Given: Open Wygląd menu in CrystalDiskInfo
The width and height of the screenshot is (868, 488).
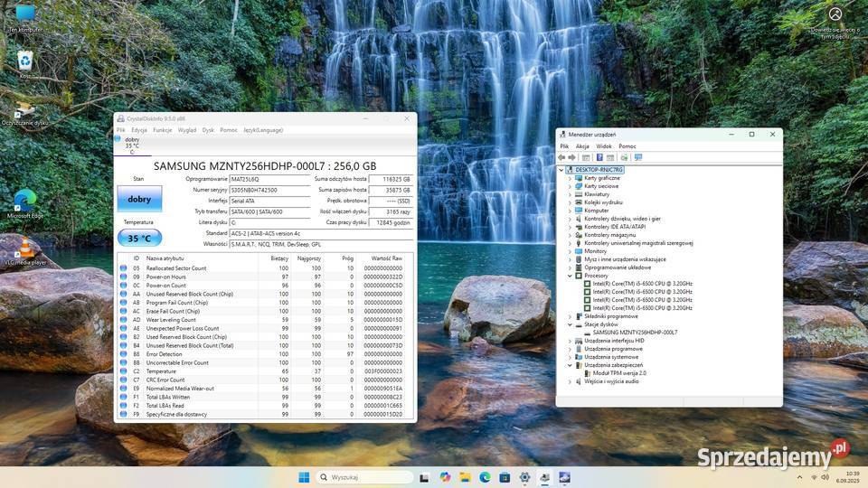Looking at the screenshot, I should [187, 130].
